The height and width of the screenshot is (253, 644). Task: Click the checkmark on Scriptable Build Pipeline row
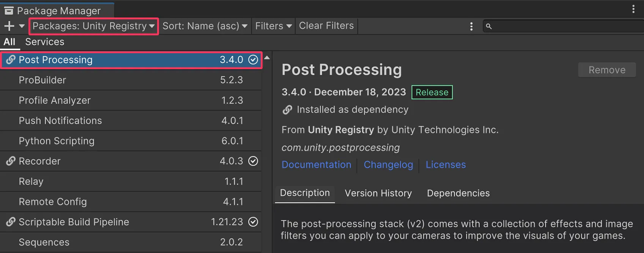point(253,222)
